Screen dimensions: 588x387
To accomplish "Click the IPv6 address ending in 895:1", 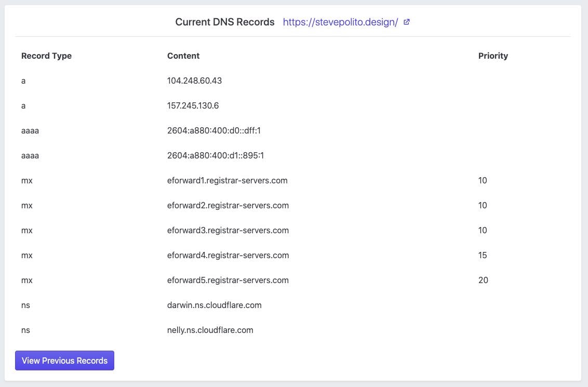I will [x=216, y=155].
